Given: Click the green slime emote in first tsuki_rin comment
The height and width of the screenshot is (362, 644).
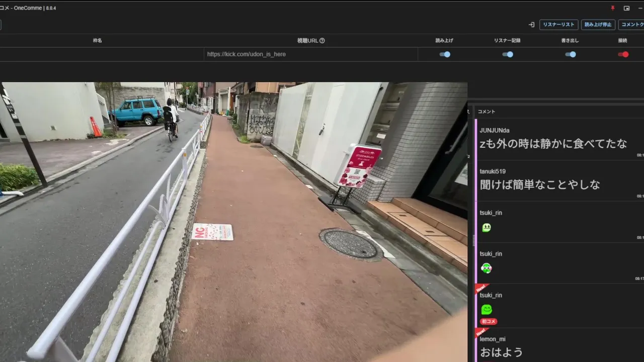Looking at the screenshot, I should [487, 227].
